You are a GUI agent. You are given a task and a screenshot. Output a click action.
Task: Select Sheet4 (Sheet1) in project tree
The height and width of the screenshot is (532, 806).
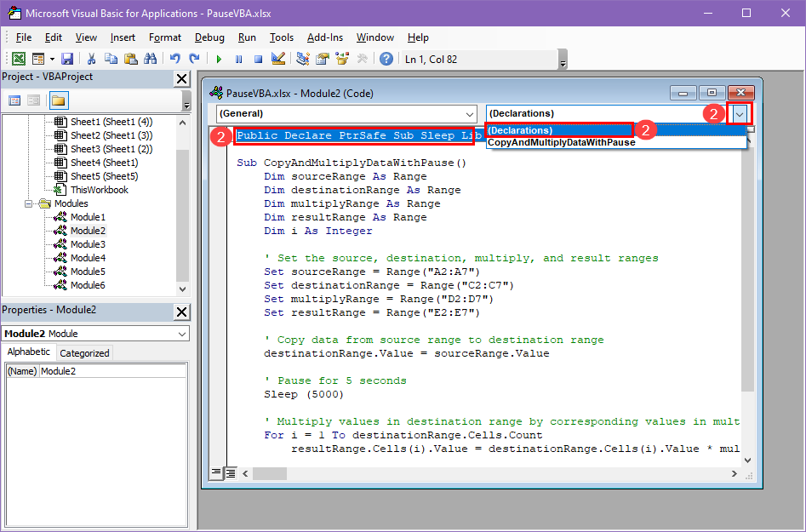105,163
